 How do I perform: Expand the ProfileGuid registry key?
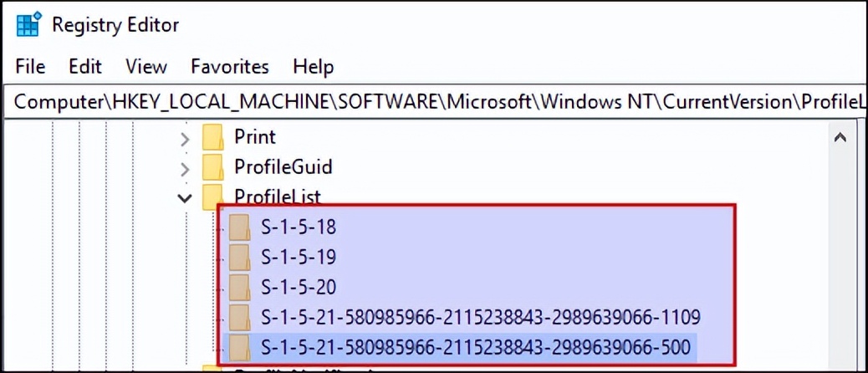[185, 167]
